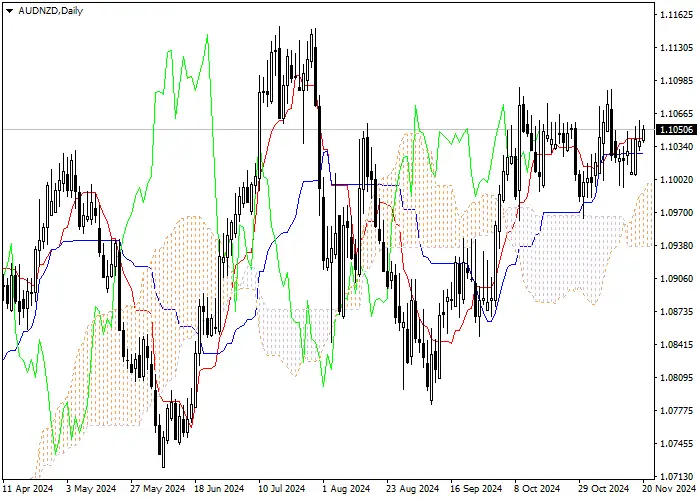Click the 3 May 2024 date label
This screenshot has height=500, width=700.
91,489
